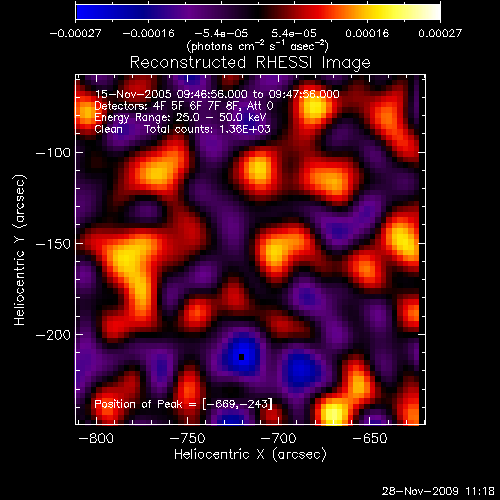Screen dimensions: 500x500
Task: Click the 'Heliocentric X (arcsec)' axis label
Action: (x=250, y=454)
